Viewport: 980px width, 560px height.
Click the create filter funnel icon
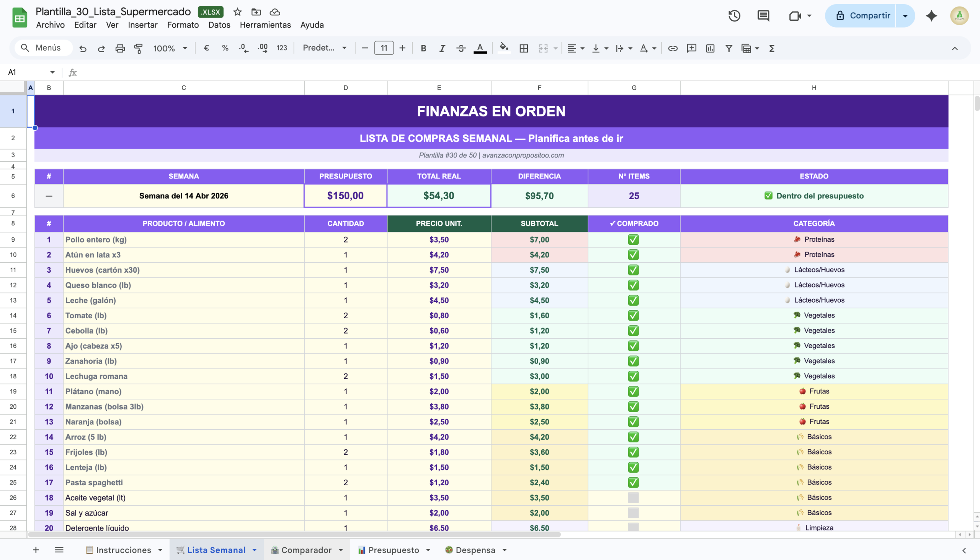[x=728, y=48]
